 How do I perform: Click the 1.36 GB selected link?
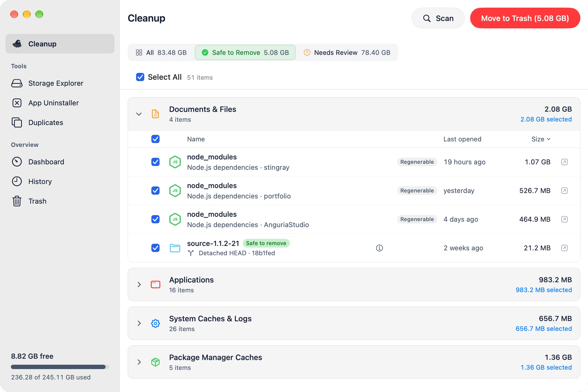click(546, 367)
